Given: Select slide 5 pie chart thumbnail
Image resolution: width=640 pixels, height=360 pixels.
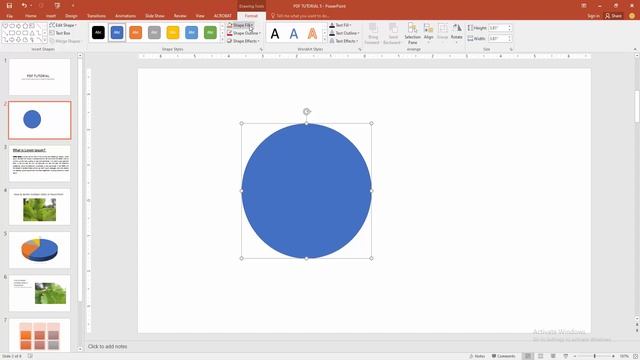Looking at the screenshot, I should tap(40, 250).
